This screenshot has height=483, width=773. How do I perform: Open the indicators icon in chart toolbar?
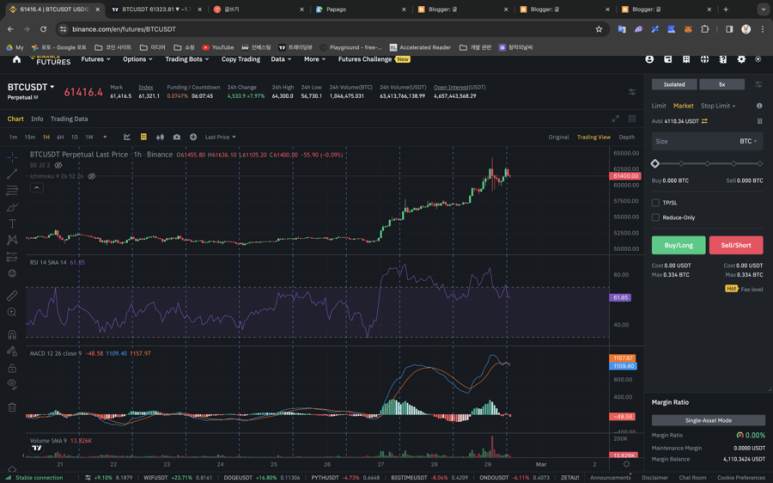[x=127, y=137]
